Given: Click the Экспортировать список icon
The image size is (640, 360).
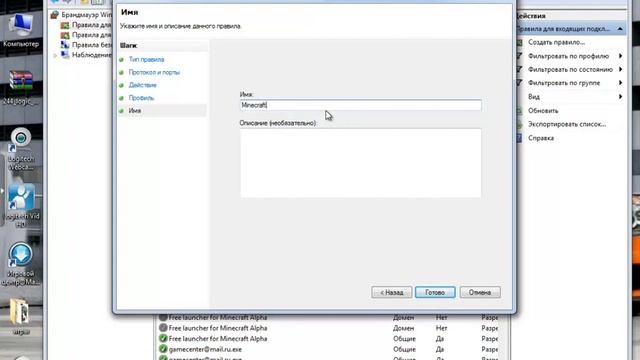Looking at the screenshot, I should [520, 124].
